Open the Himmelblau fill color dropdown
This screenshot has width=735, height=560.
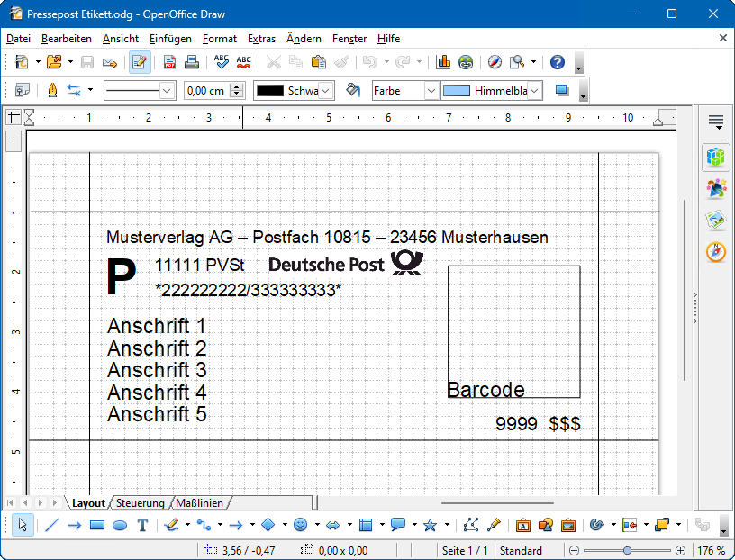535,90
